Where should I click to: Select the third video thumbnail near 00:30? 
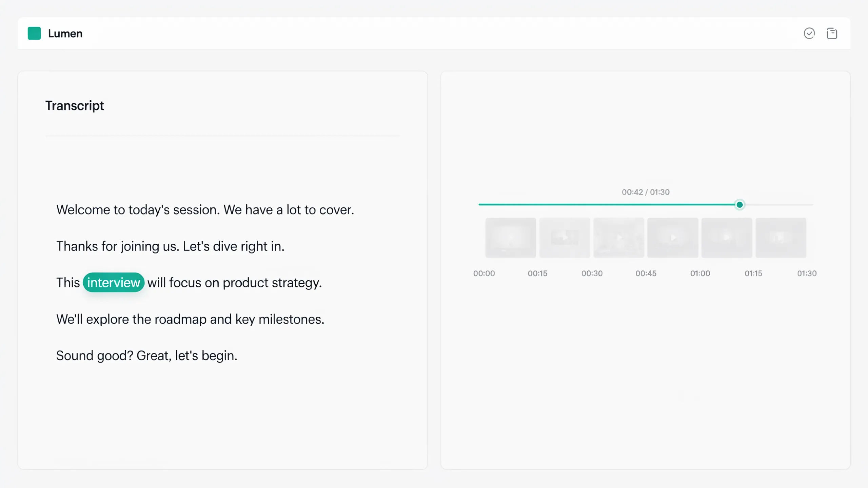[619, 238]
